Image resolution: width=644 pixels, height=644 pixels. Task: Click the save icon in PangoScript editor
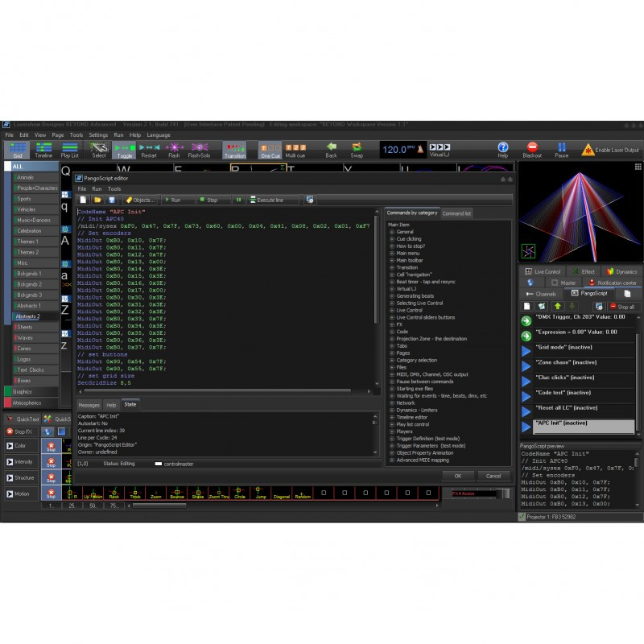111,200
